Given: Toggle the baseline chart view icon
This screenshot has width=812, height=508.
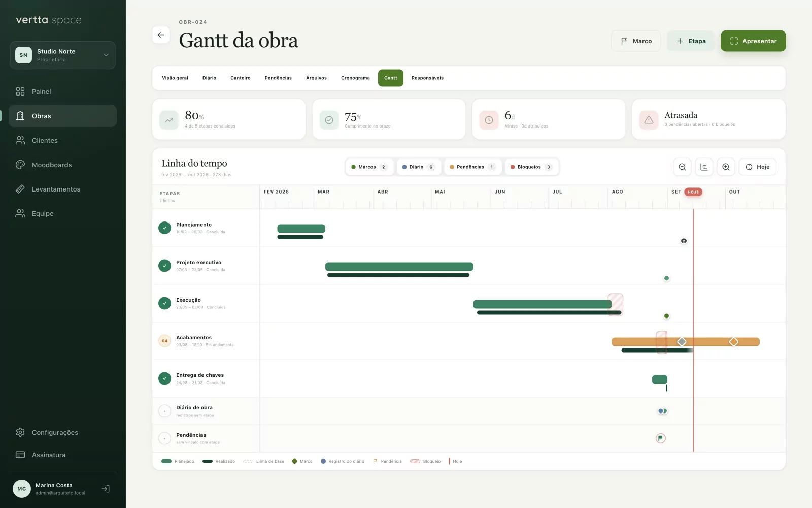Looking at the screenshot, I should (704, 167).
